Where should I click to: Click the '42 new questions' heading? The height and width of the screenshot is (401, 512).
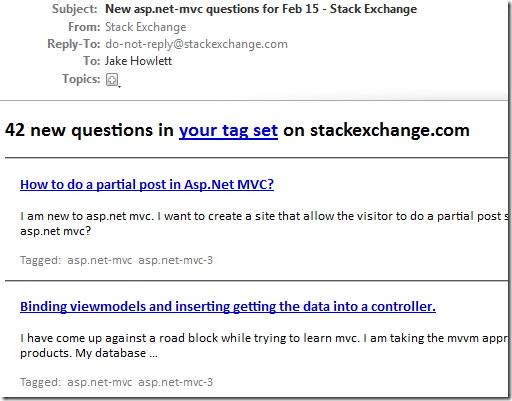click(x=237, y=130)
